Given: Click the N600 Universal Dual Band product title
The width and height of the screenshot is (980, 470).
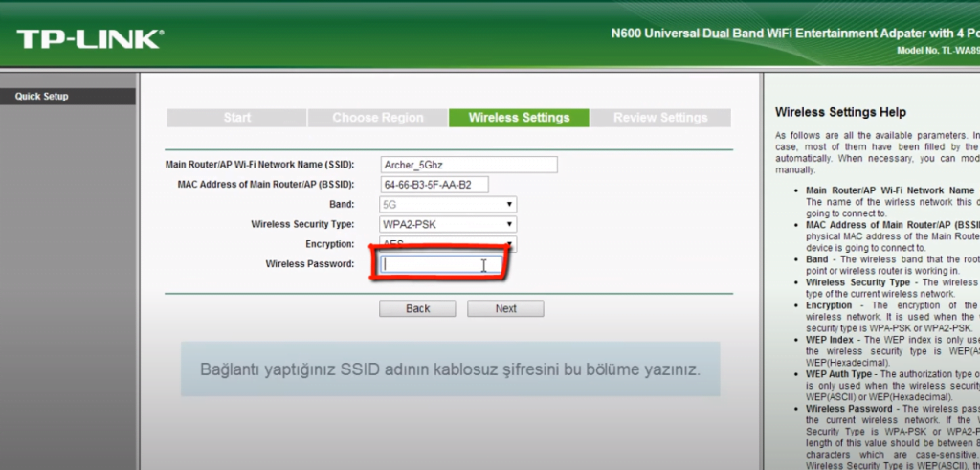Looking at the screenshot, I should pos(795,34).
